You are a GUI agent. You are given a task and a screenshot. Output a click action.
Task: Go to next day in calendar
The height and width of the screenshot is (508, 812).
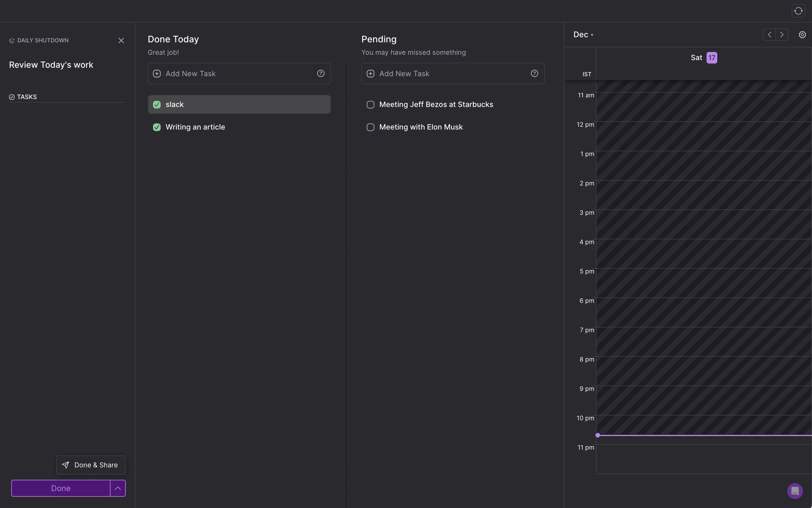[782, 35]
